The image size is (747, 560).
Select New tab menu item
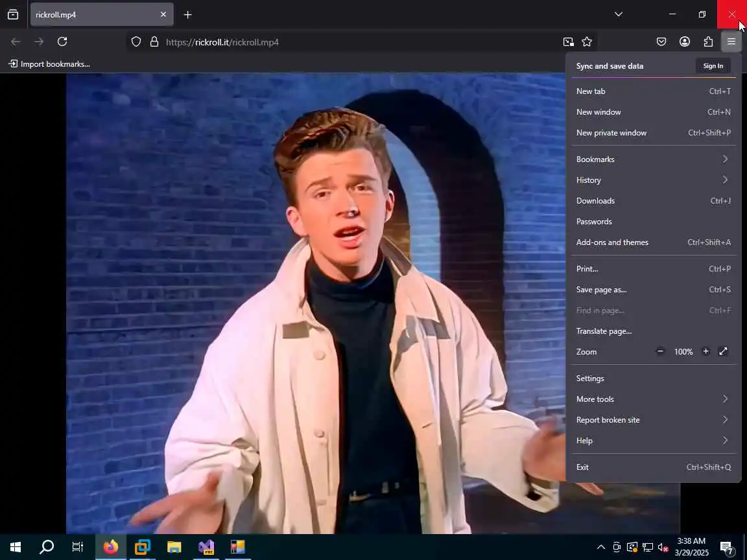pyautogui.click(x=653, y=91)
